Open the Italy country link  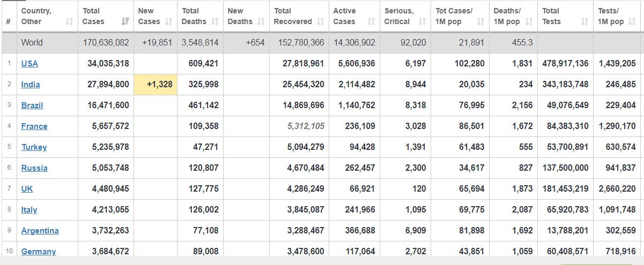(29, 209)
